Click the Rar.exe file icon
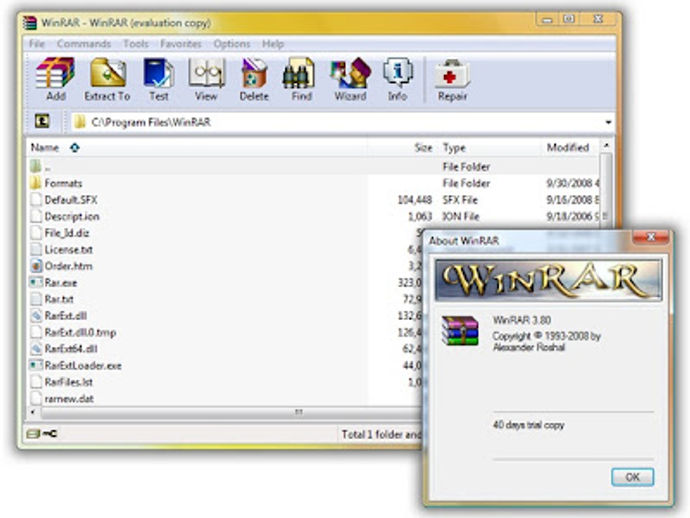Image resolution: width=690 pixels, height=518 pixels. (x=36, y=282)
